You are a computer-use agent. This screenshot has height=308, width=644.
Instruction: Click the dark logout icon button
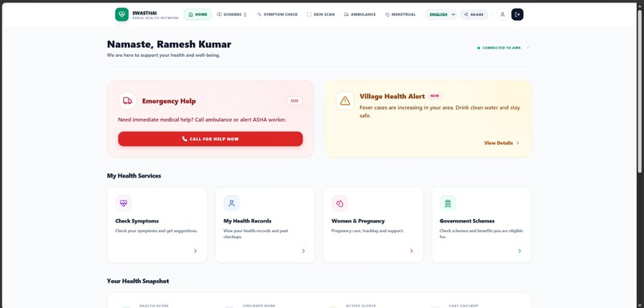(517, 14)
